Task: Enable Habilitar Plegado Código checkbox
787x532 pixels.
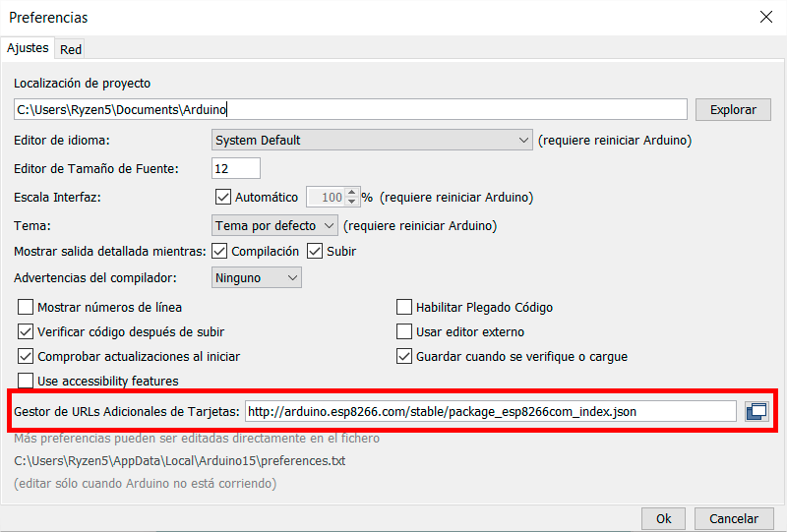Action: point(404,307)
